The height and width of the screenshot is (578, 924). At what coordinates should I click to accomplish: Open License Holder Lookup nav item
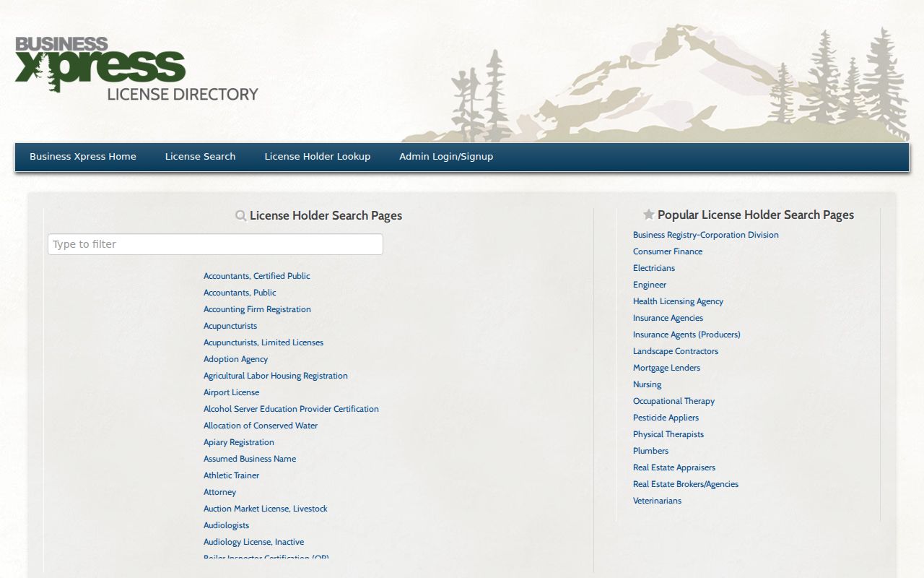point(318,157)
